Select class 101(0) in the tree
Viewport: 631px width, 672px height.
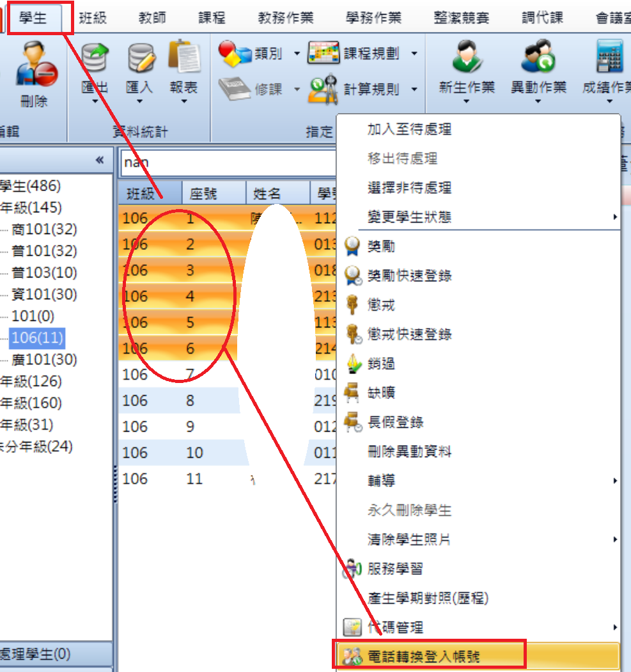pos(33,316)
